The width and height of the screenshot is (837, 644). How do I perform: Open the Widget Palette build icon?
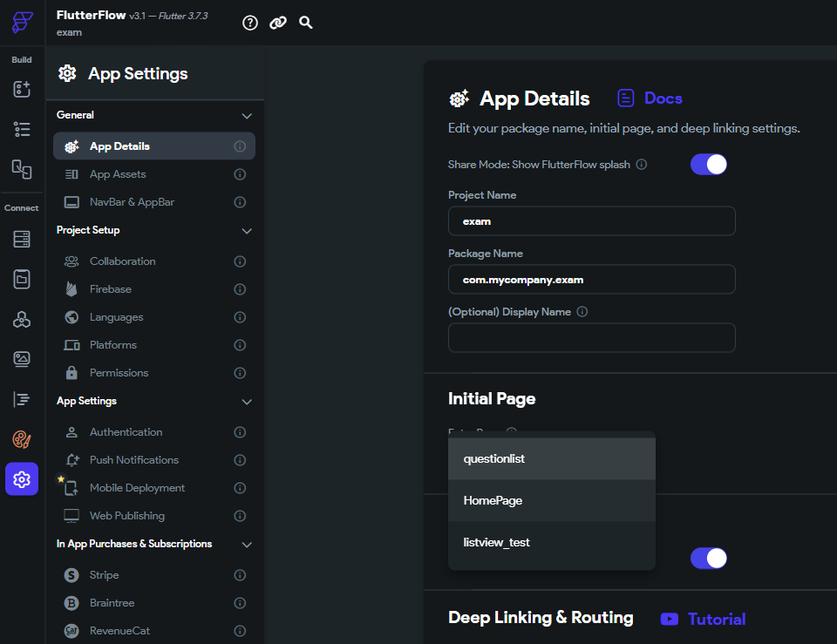[x=22, y=89]
